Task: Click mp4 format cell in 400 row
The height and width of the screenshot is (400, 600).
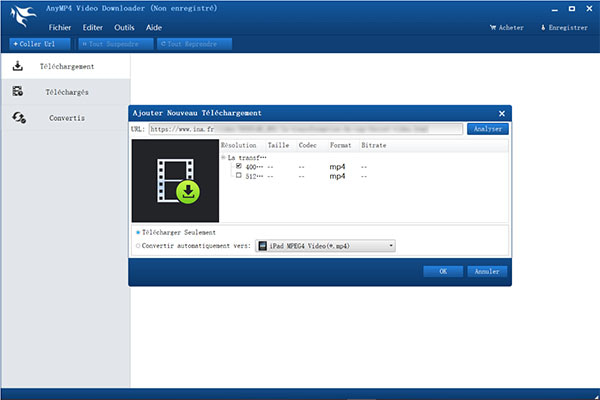Action: pyautogui.click(x=337, y=167)
